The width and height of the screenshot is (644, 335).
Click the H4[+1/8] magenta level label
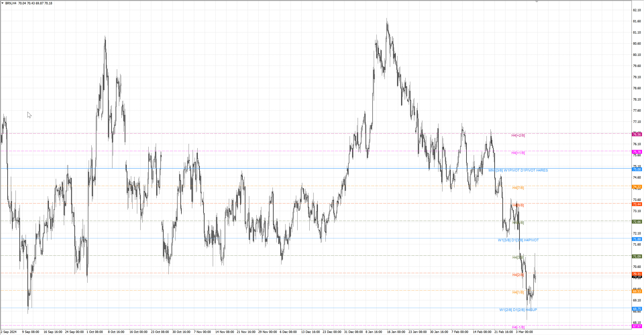(518, 153)
